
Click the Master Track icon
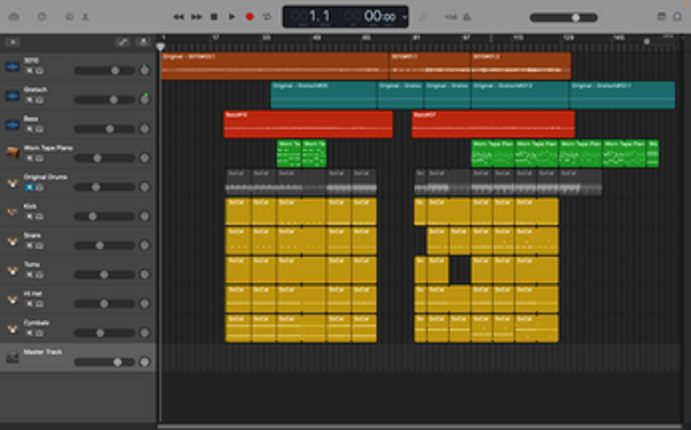12,356
